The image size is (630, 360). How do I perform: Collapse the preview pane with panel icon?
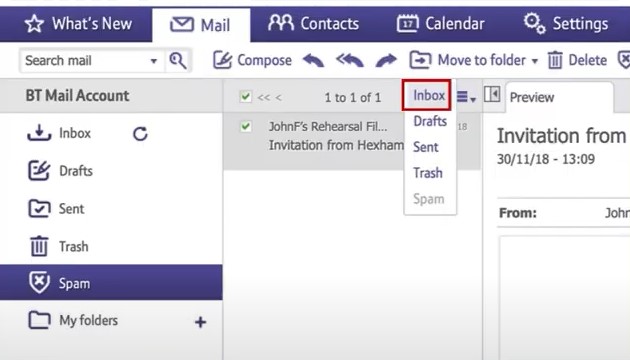[x=492, y=94]
